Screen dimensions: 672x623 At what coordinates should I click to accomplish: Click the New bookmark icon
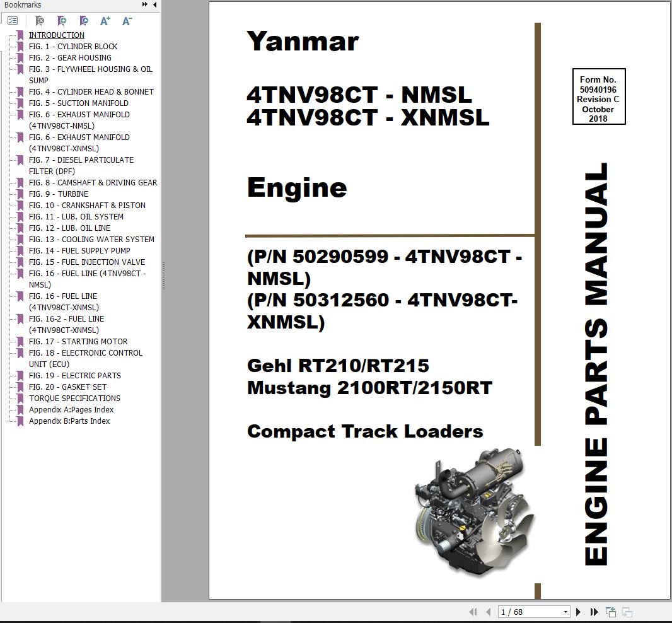pos(62,20)
